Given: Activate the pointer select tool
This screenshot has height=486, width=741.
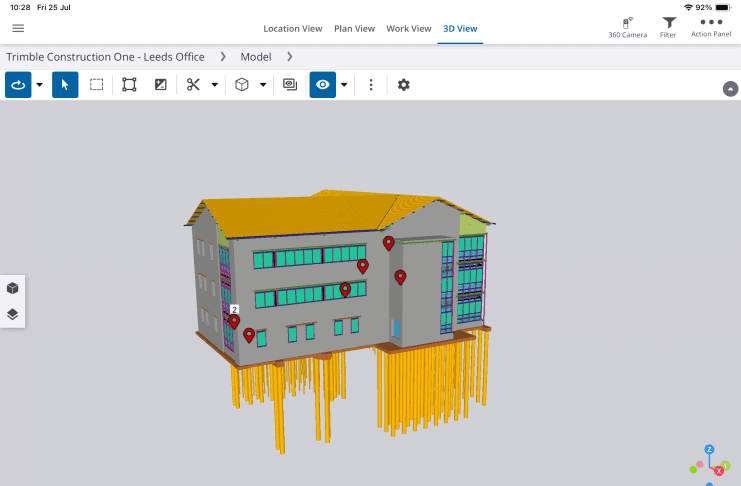Looking at the screenshot, I should coord(65,85).
